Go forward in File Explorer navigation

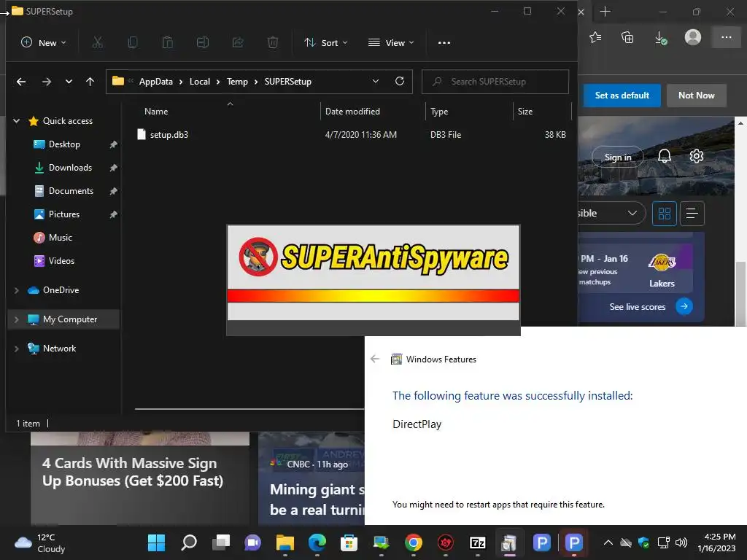(46, 82)
